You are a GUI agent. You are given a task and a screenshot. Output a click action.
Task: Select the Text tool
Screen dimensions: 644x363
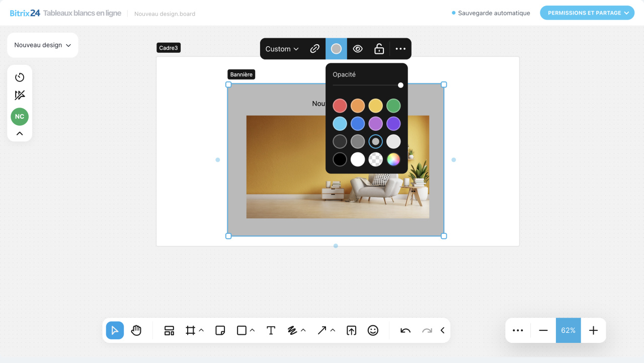tap(271, 330)
